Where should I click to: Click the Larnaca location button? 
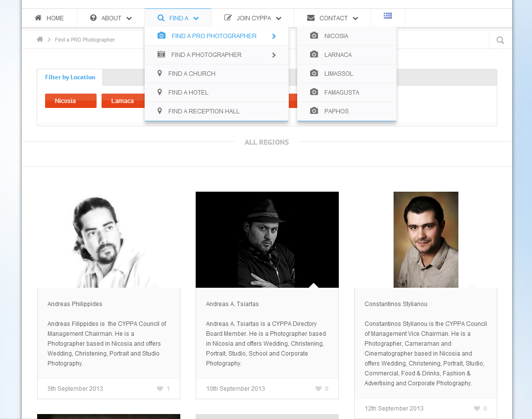[123, 101]
